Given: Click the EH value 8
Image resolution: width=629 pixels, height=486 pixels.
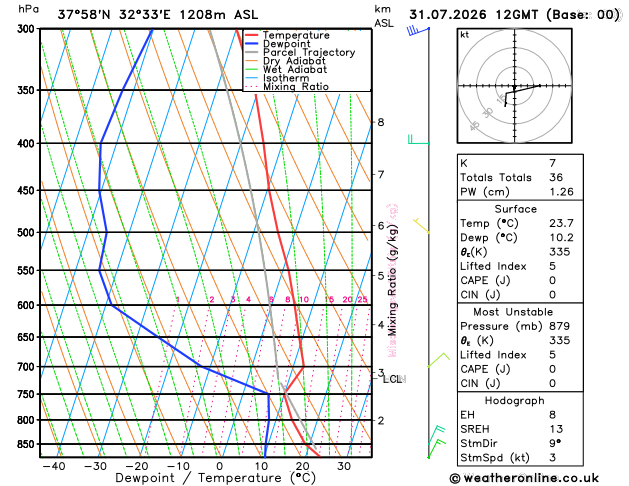Looking at the screenshot, I should pyautogui.click(x=552, y=415).
